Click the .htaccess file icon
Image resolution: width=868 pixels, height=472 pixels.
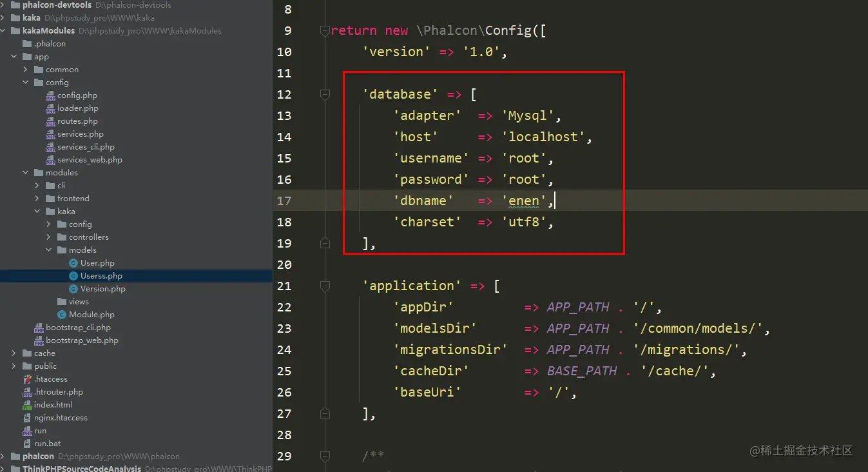pos(27,379)
